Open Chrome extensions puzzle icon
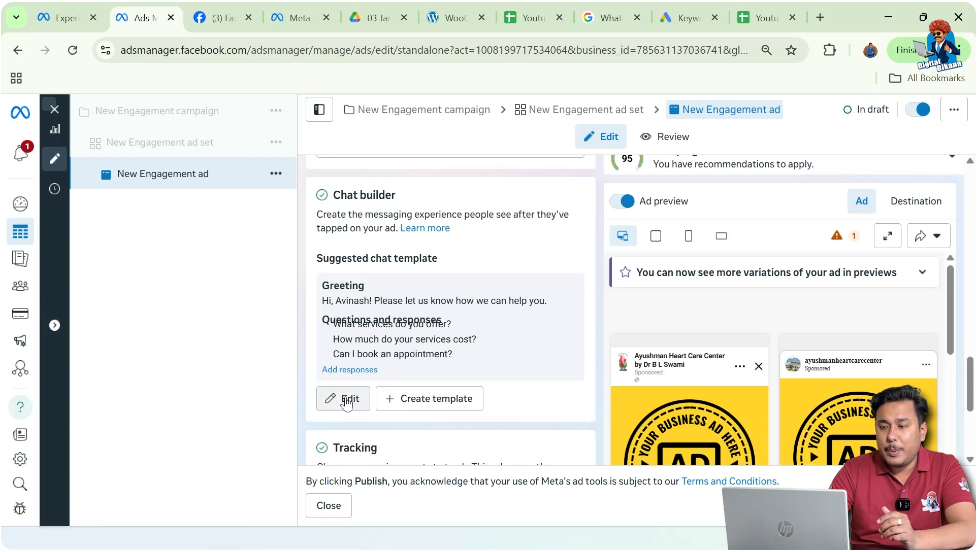 pos(830,50)
